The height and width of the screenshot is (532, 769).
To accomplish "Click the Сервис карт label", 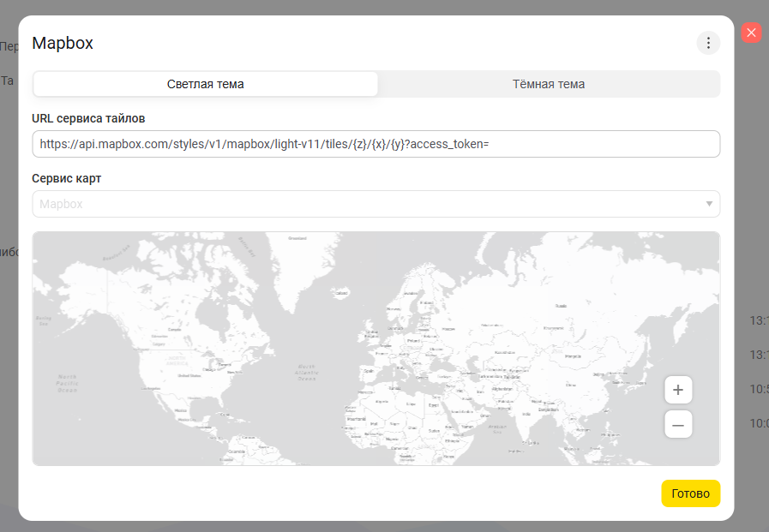I will point(67,178).
